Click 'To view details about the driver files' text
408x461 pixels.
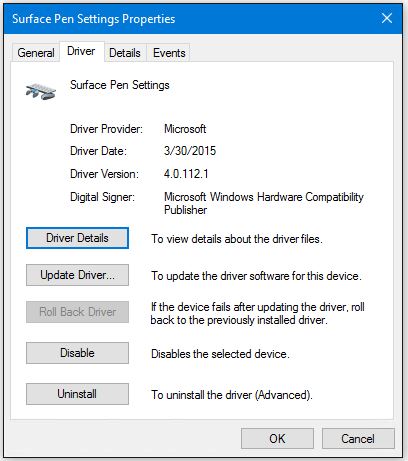tap(237, 239)
